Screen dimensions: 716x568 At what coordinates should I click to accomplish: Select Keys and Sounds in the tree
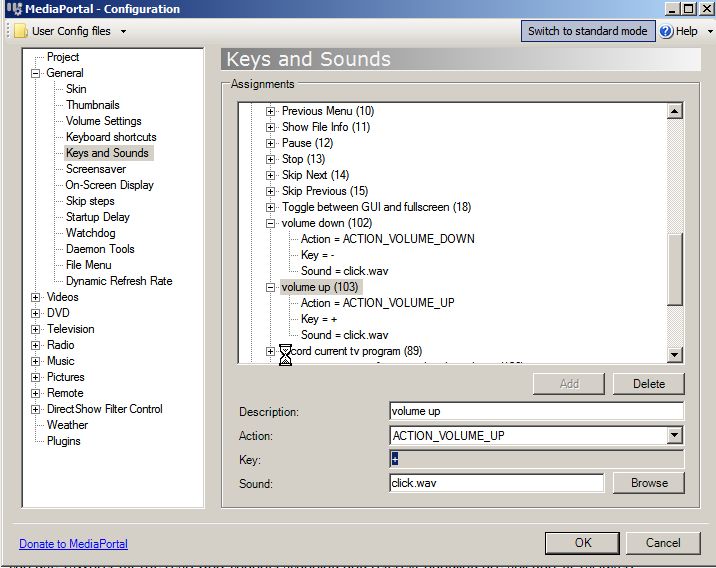point(107,153)
